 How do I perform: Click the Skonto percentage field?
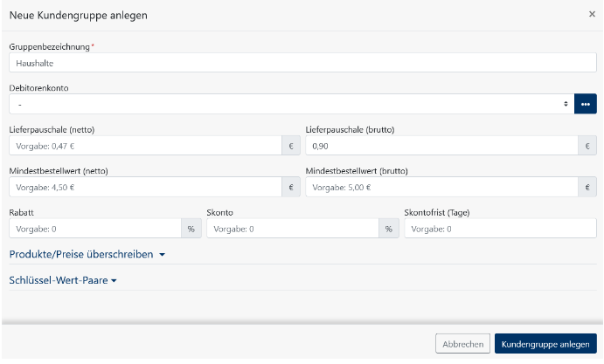pos(293,229)
